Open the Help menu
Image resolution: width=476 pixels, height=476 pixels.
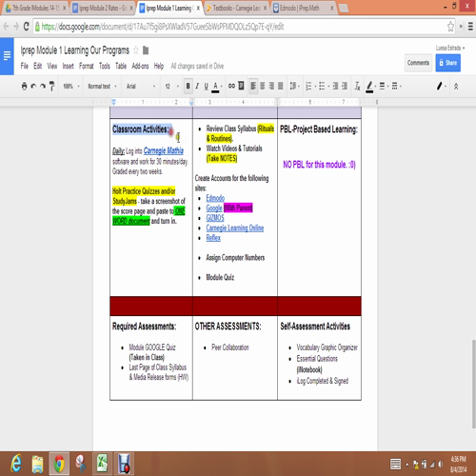pos(159,66)
